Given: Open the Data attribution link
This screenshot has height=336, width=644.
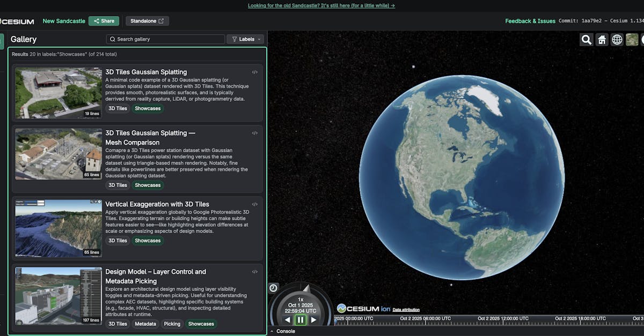Looking at the screenshot, I should 406,310.
